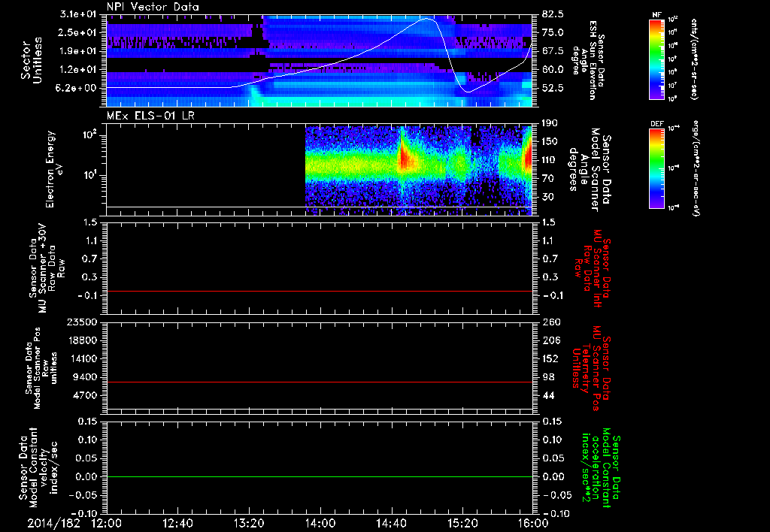Click the 75.0 sun elevation tick label

pos(553,32)
